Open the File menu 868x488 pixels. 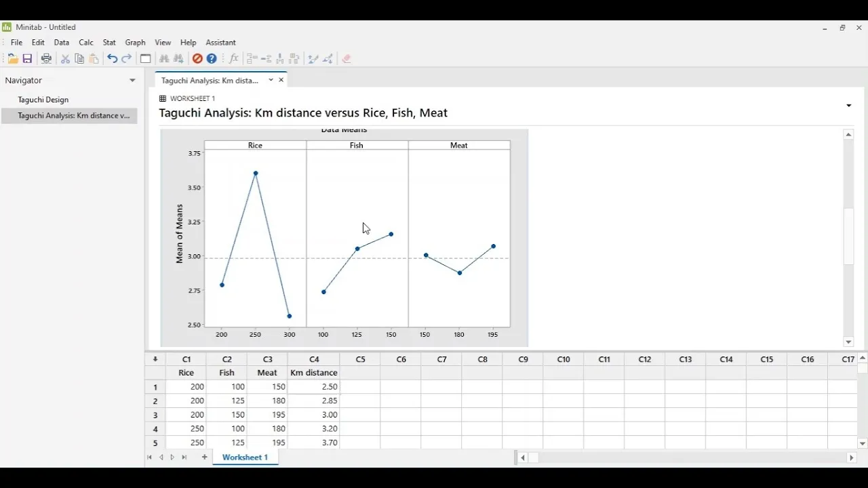click(17, 43)
